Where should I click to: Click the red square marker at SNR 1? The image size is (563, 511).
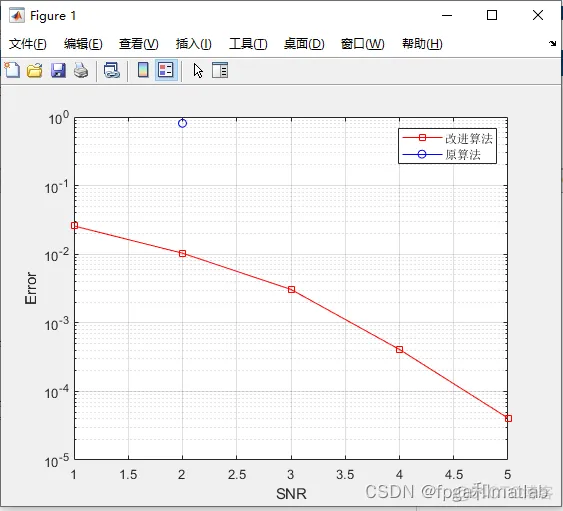74,226
